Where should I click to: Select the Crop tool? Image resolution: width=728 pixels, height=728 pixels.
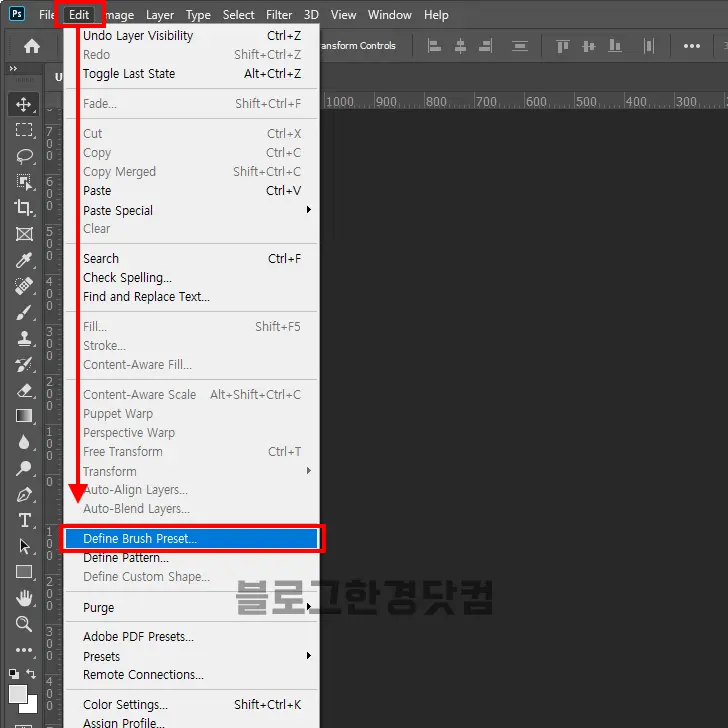24,207
